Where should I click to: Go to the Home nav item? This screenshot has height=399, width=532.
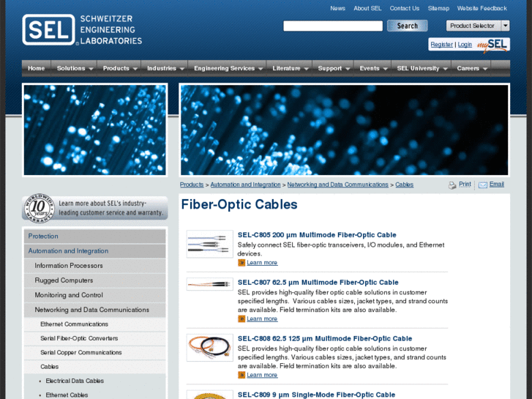click(x=37, y=68)
